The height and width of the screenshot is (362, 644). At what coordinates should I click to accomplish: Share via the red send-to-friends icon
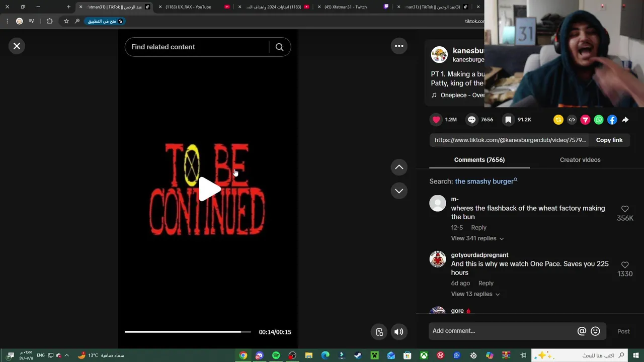(x=585, y=120)
